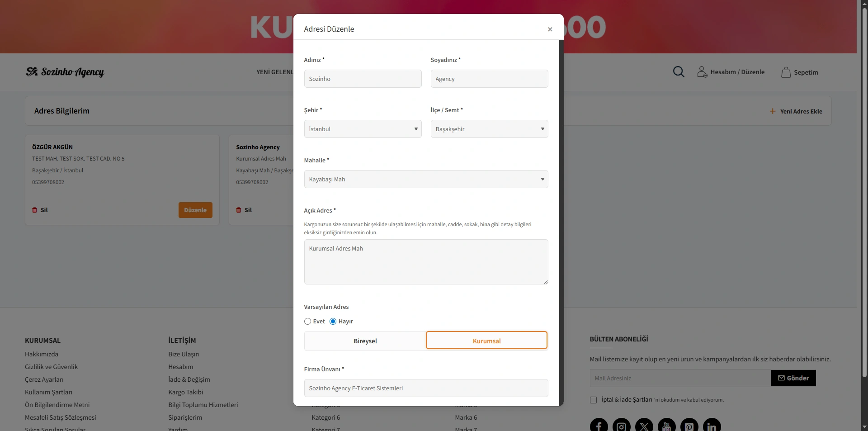868x431 pixels.
Task: Click the search magnifier icon
Action: (x=678, y=72)
